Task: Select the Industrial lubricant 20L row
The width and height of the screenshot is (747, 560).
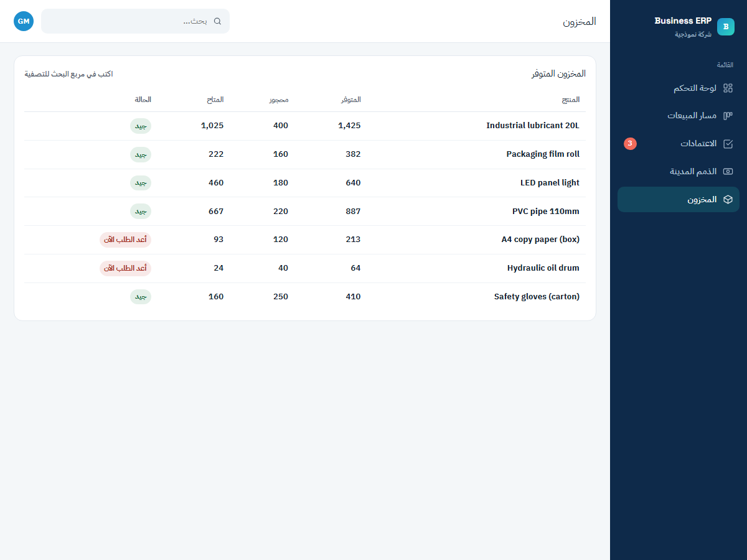Action: pos(305,126)
